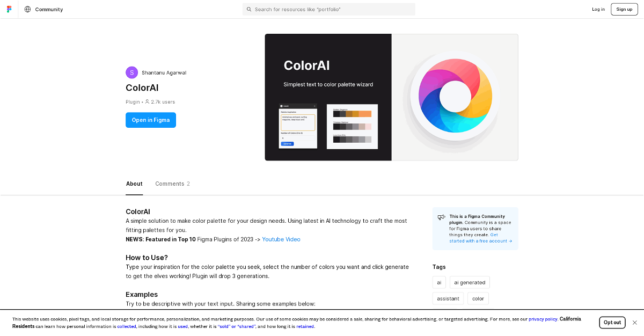
Task: Click the Log in link
Action: (598, 9)
